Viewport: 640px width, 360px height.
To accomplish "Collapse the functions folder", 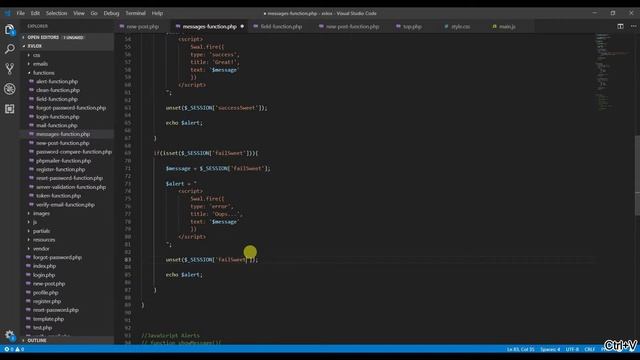I will tap(67, 73).
